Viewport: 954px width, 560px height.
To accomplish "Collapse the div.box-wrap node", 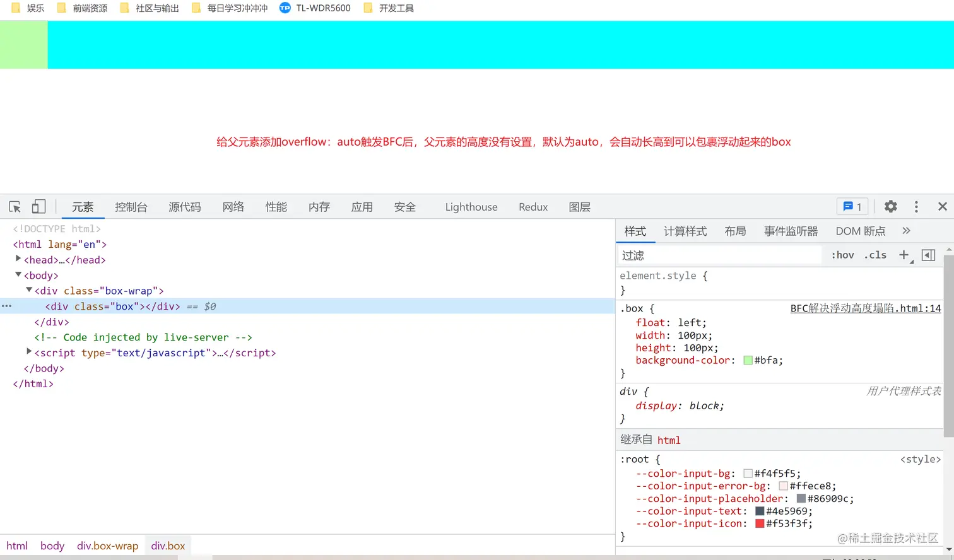I will pos(29,290).
